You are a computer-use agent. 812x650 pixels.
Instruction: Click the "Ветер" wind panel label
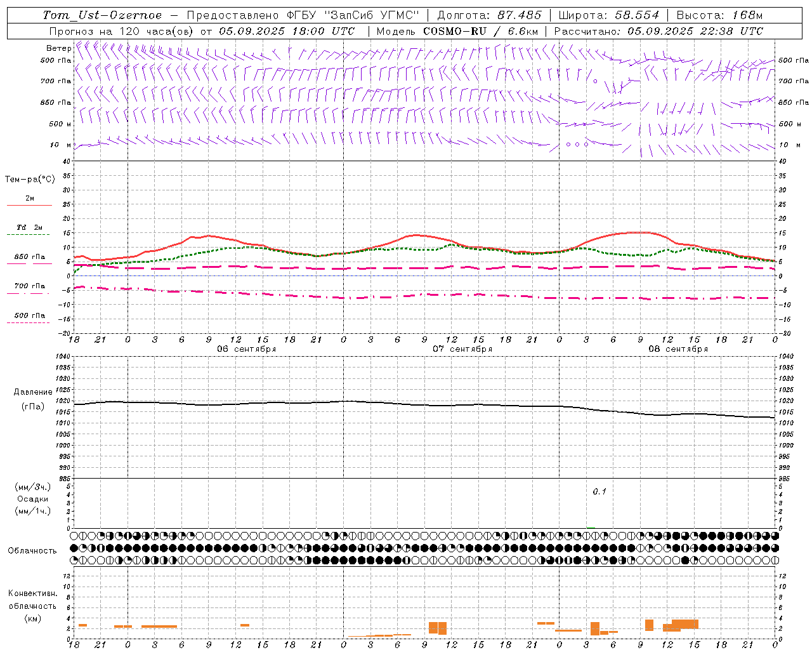pos(59,48)
